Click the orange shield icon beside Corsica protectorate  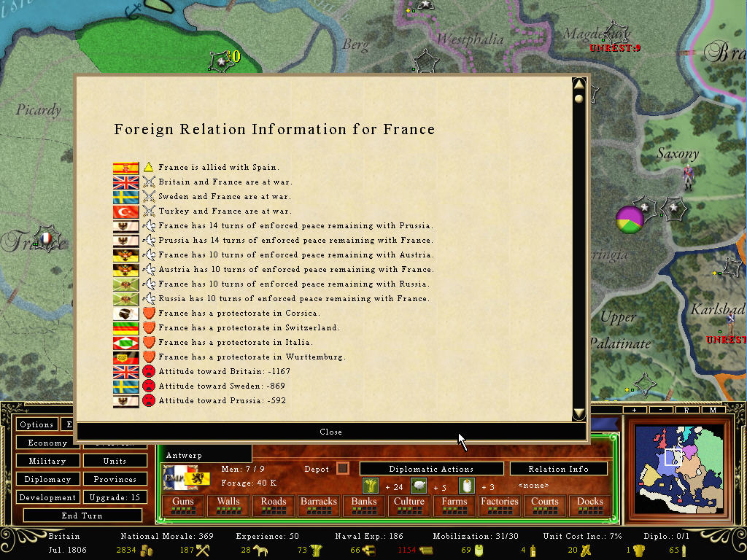pos(149,314)
